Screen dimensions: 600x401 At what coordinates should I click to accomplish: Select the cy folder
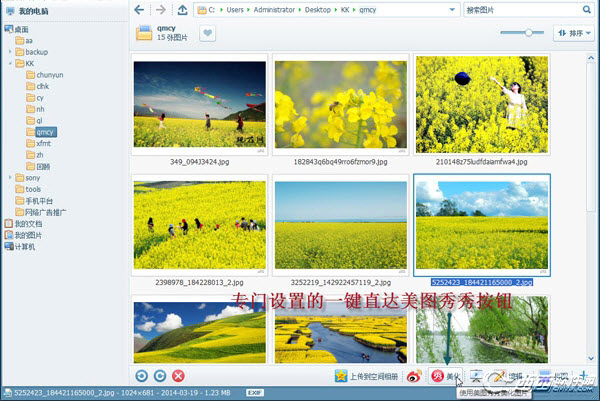tap(35, 98)
